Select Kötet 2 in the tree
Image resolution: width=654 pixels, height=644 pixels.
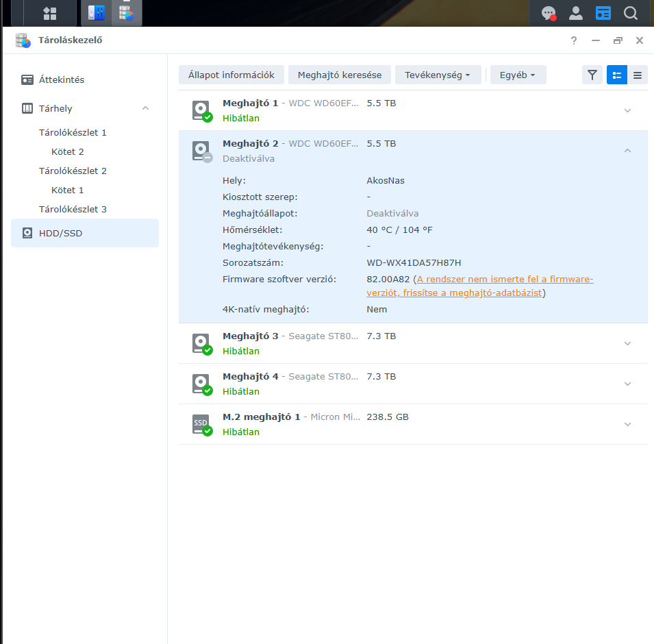(67, 151)
